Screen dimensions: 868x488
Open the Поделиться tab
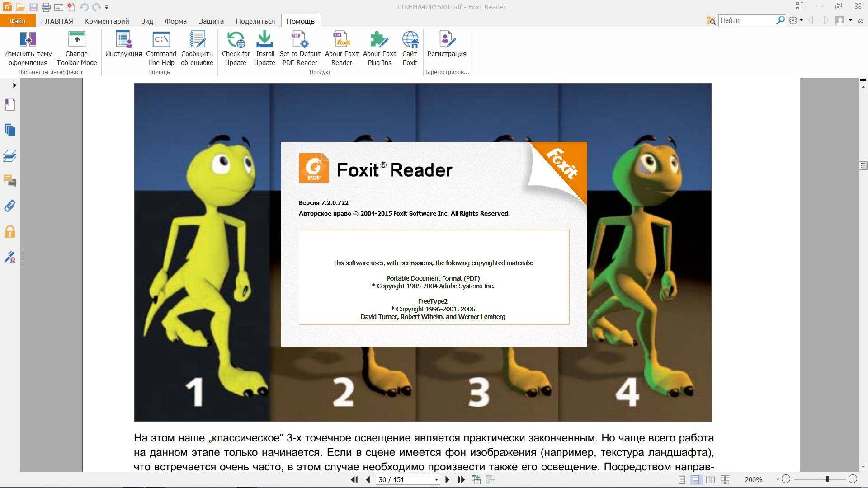(255, 21)
